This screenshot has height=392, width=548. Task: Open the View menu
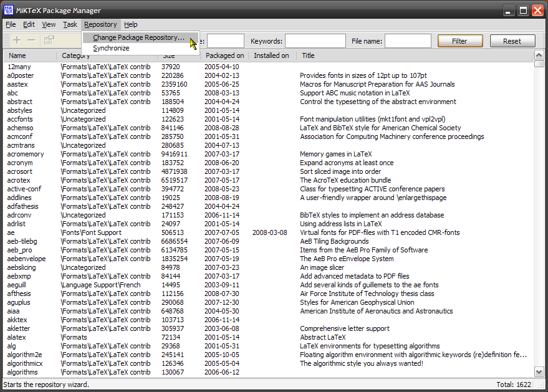tap(49, 24)
